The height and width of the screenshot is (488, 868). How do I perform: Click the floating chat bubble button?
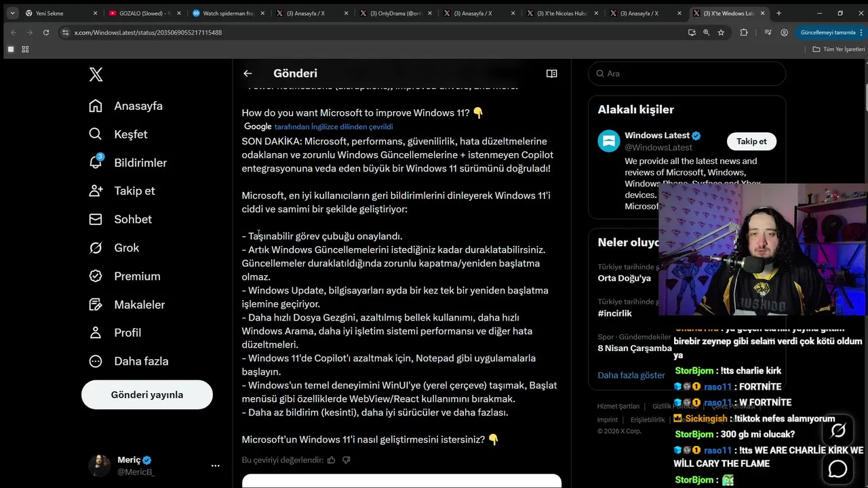838,468
